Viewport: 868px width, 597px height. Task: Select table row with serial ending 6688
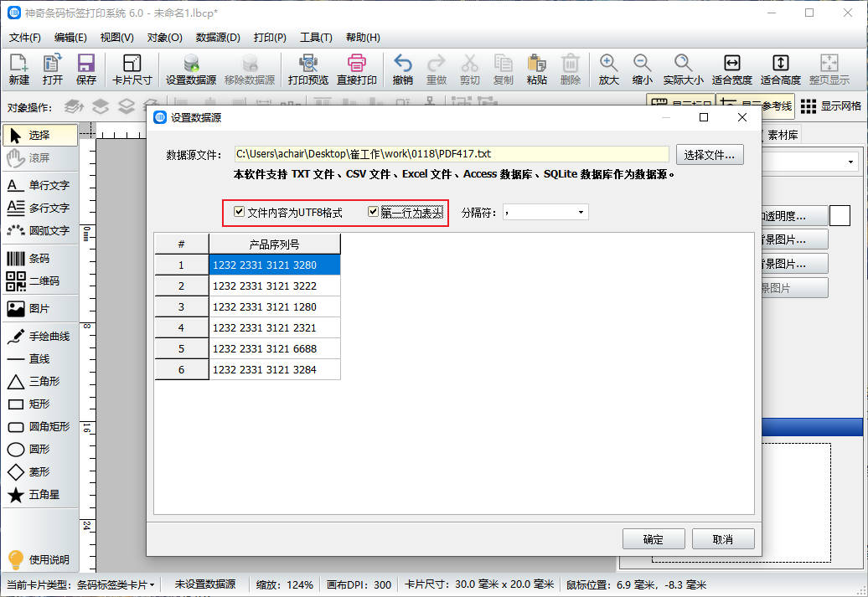click(274, 348)
